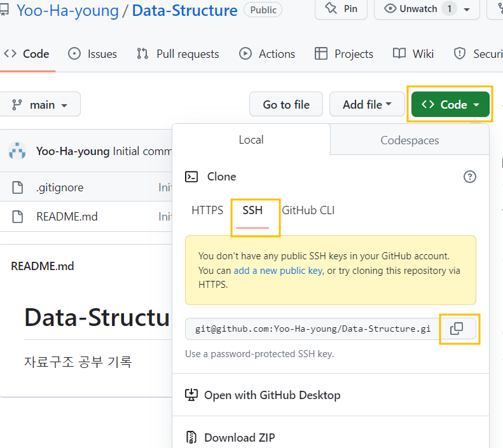Open the Data-Structure repository link
The image size is (503, 448).
tap(185, 10)
